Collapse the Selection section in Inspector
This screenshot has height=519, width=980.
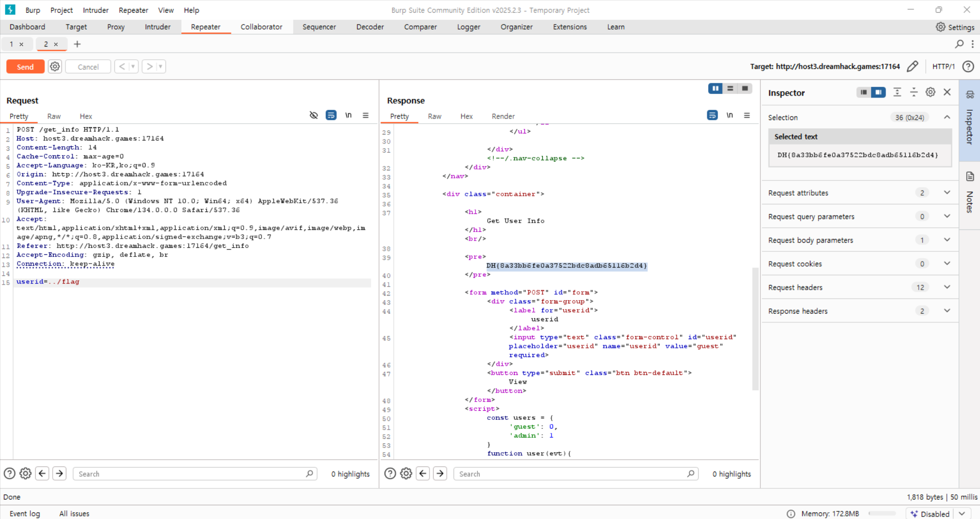pos(947,117)
